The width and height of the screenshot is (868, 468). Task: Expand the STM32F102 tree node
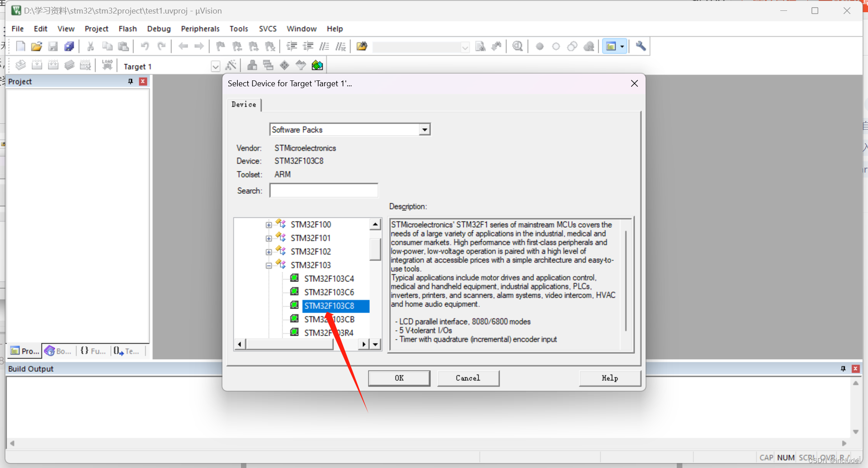point(269,252)
